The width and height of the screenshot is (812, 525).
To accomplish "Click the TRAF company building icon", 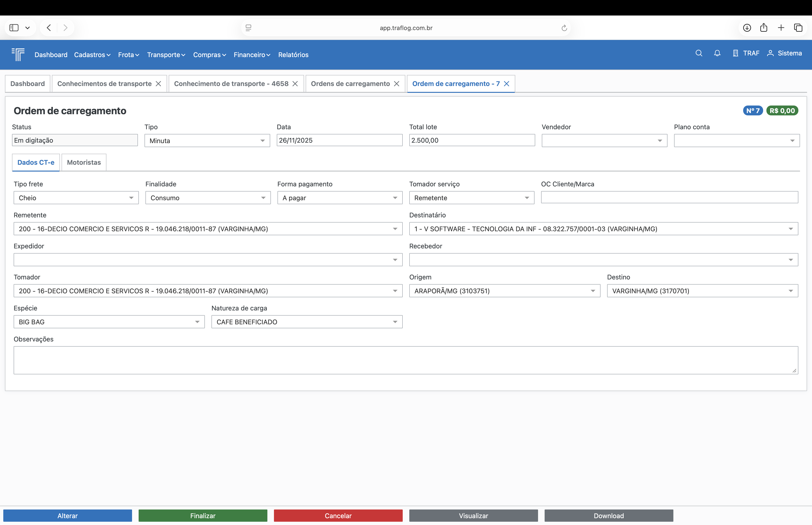I will (x=735, y=53).
